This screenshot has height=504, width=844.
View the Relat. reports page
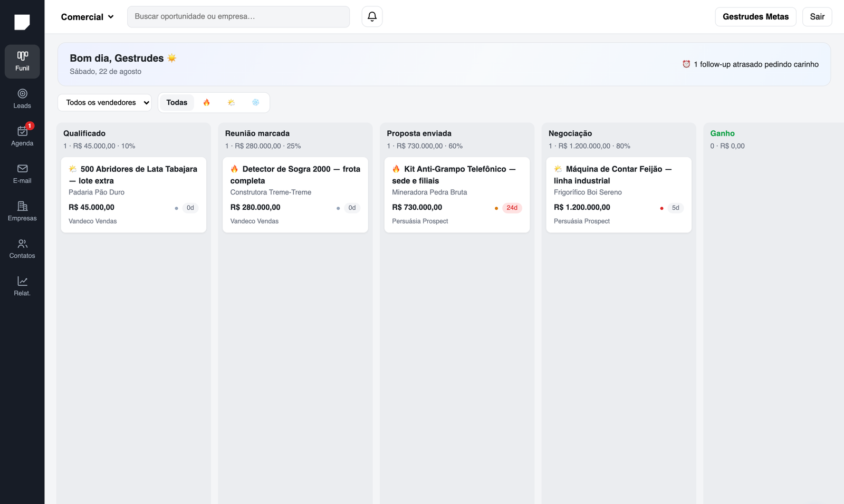pos(22,286)
